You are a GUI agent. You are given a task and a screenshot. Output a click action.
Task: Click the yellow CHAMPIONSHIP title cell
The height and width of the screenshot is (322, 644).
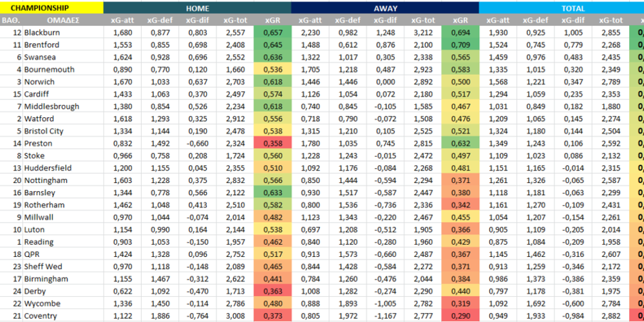point(52,8)
